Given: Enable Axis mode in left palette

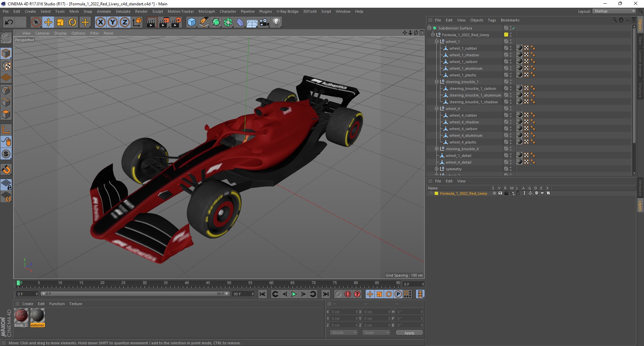Looking at the screenshot, I should 6,129.
